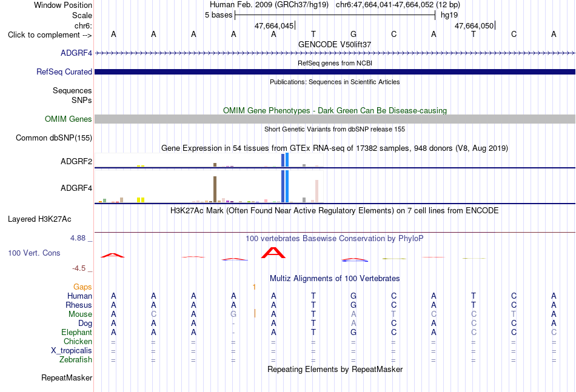The image size is (576, 392).
Task: Click the position header 'chr6:47,664,041-47,664,052 (12 bp)'
Action: pos(398,5)
